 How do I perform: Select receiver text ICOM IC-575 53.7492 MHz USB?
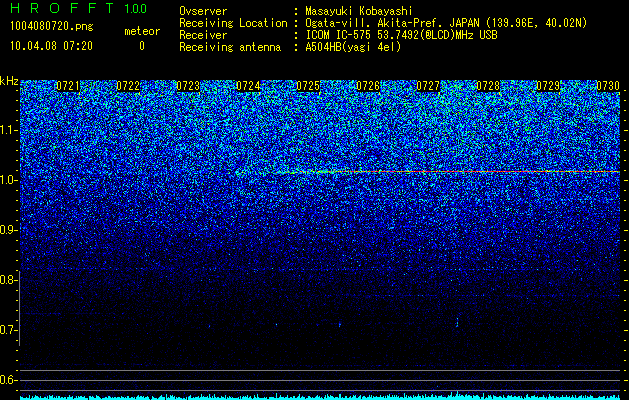(401, 35)
